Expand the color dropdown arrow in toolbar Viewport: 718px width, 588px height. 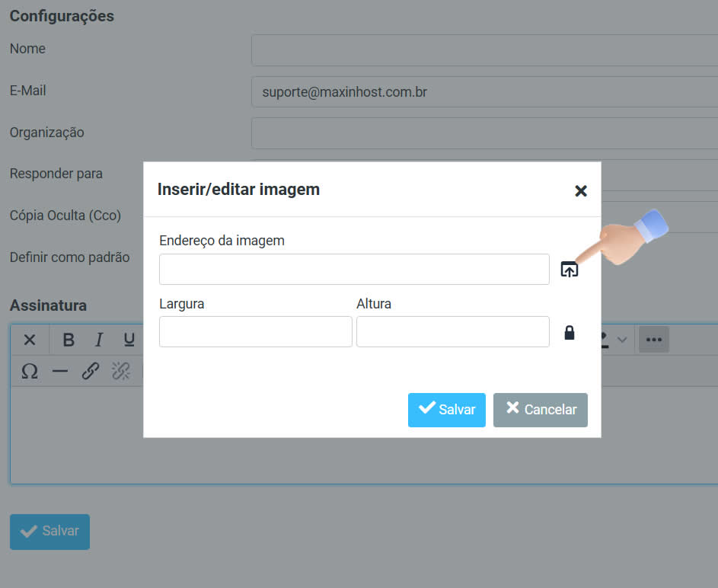(622, 340)
